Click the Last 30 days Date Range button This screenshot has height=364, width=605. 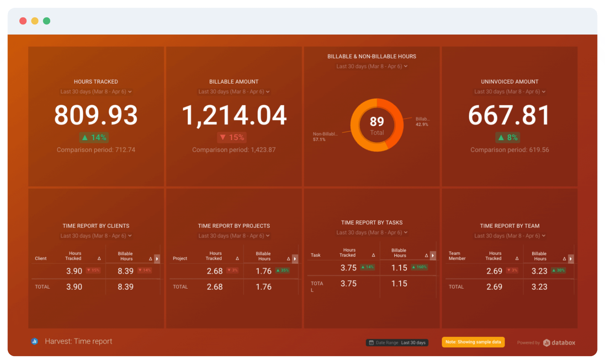[x=397, y=342]
